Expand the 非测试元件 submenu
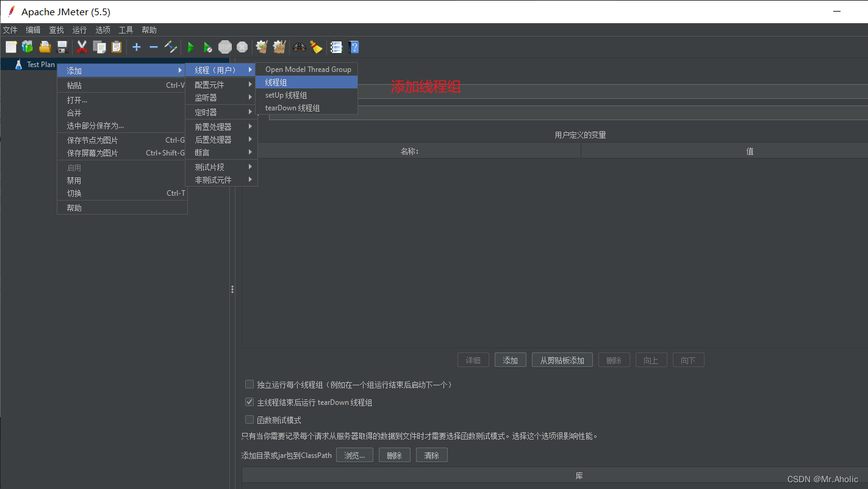 point(221,180)
